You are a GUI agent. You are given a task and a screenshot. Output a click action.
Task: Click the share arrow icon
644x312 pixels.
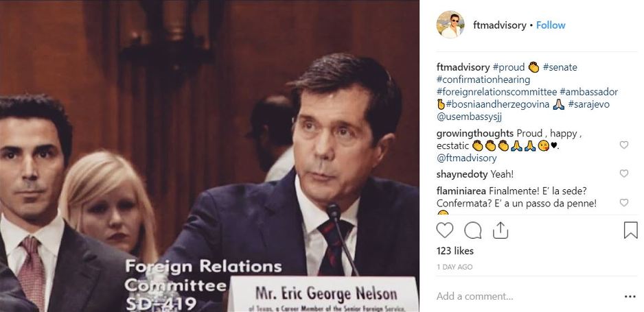[501, 230]
